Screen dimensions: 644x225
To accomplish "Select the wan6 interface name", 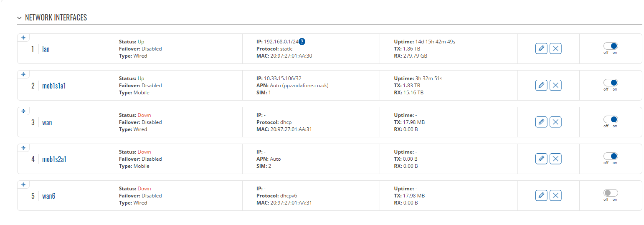I will 48,196.
